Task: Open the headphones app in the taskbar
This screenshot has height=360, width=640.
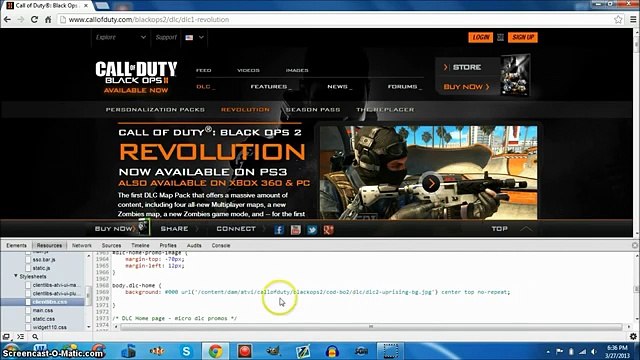Action: [x=332, y=351]
